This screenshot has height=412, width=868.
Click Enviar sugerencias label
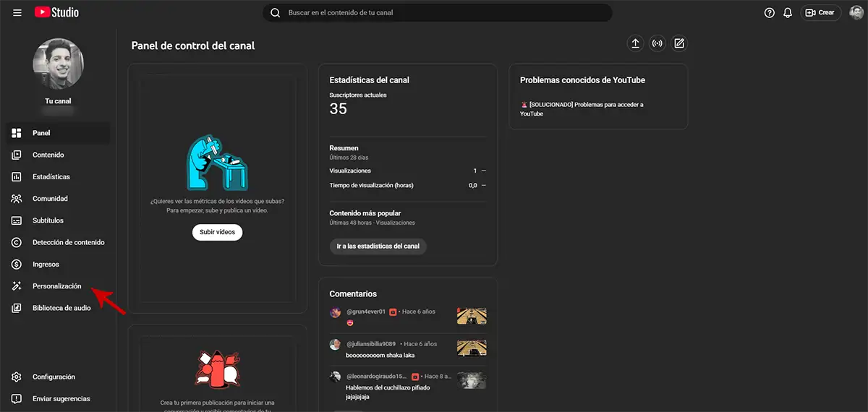[61, 398]
